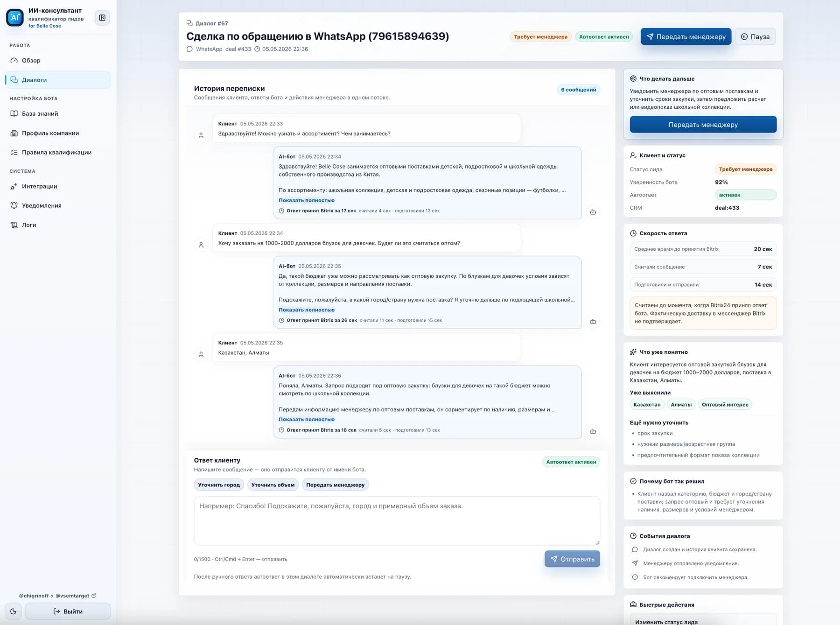Screen dimensions: 840x625
Task: Click the Уточнить город quick reply chip
Action: tap(219, 485)
